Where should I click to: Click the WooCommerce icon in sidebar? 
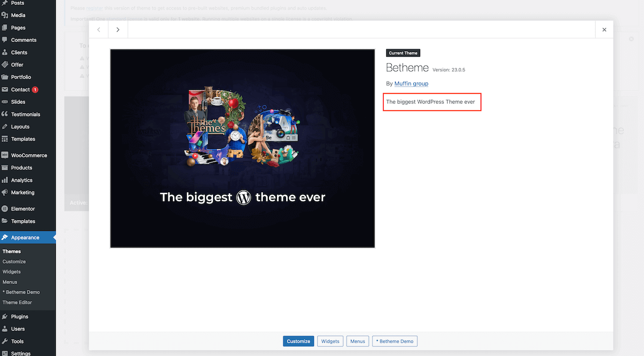tap(5, 156)
